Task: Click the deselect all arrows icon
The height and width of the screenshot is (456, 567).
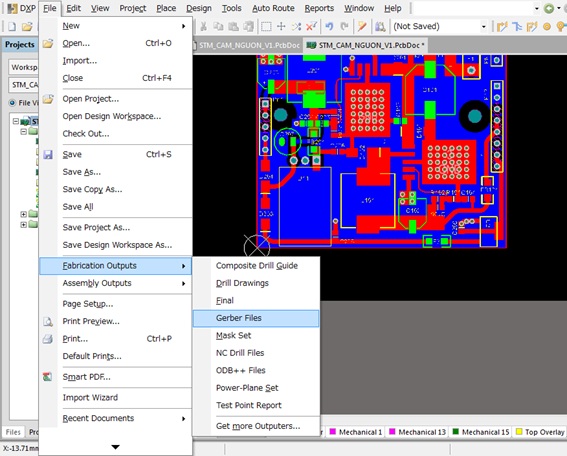Action: click(x=296, y=26)
